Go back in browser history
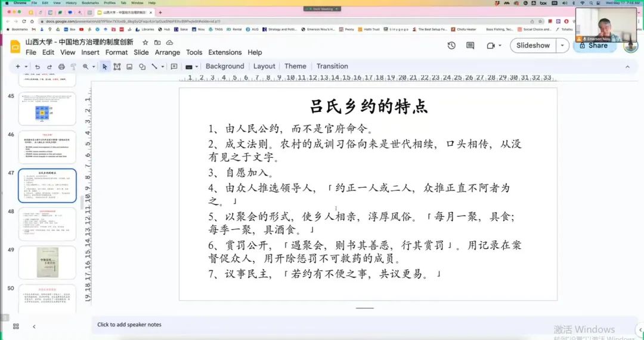Screen dimensions: 644x340 (8, 21)
